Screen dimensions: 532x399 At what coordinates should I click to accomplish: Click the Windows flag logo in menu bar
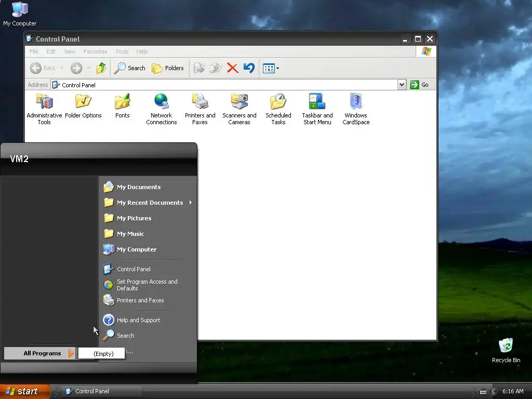[x=426, y=51]
